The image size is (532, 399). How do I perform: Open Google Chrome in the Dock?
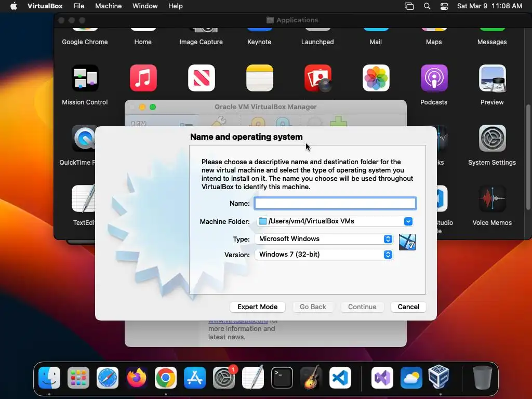[166, 378]
